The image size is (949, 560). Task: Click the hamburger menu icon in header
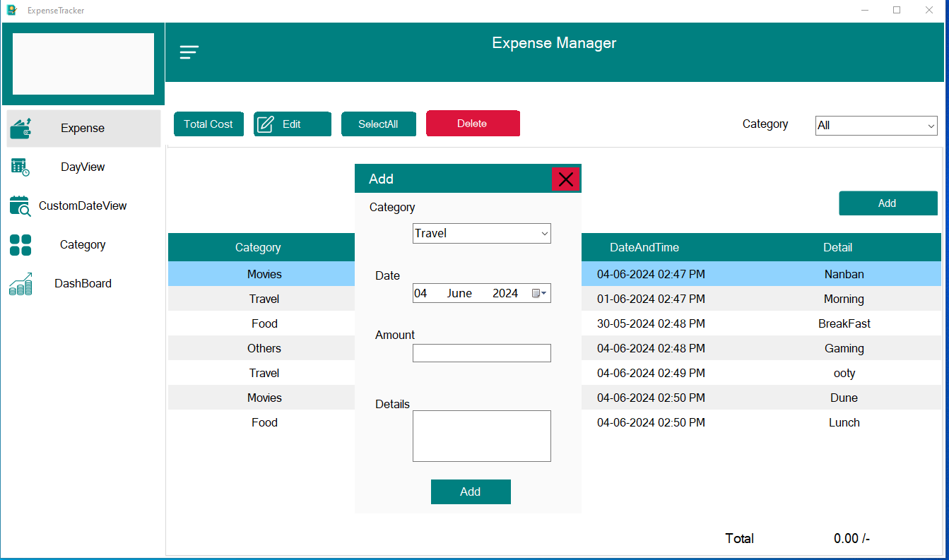(x=189, y=52)
